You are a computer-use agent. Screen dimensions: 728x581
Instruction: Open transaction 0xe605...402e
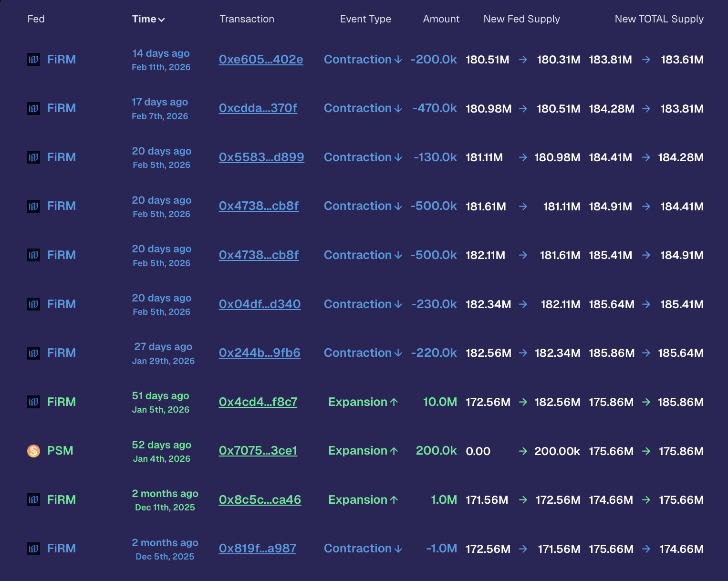pos(261,60)
